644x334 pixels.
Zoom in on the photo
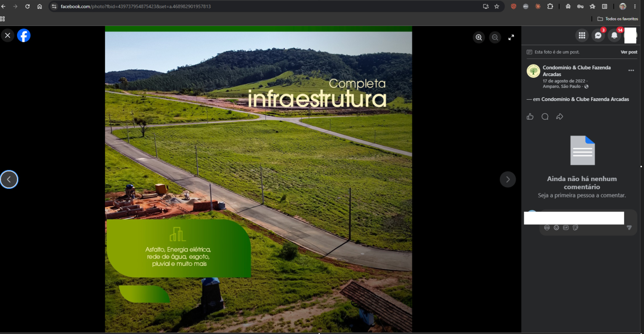click(479, 37)
